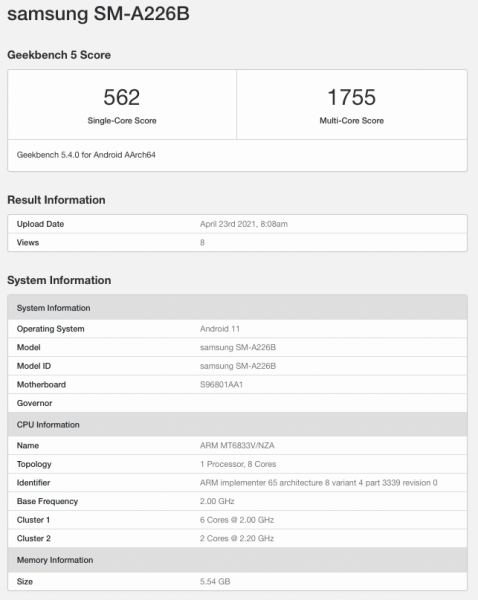Viewport: 478px width, 600px height.
Task: Click the Cluster 2 value 2 Cores @ 2.20 GHz
Action: 237,538
